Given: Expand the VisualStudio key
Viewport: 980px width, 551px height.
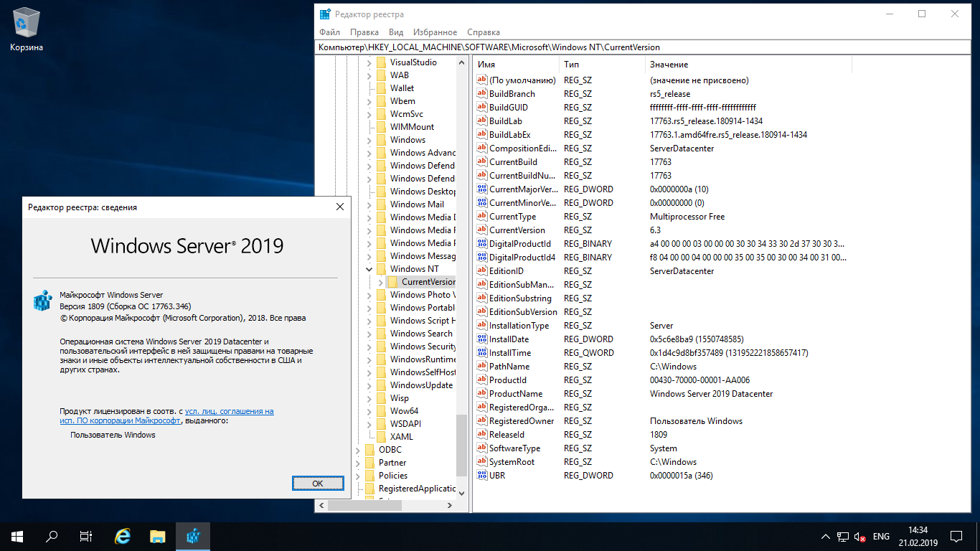Looking at the screenshot, I should click(369, 62).
